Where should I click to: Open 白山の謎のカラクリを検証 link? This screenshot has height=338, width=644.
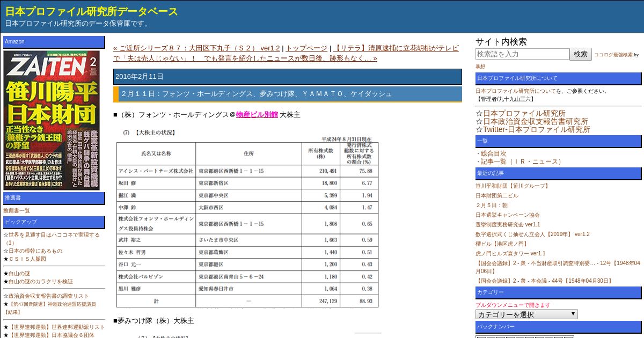[41, 281]
